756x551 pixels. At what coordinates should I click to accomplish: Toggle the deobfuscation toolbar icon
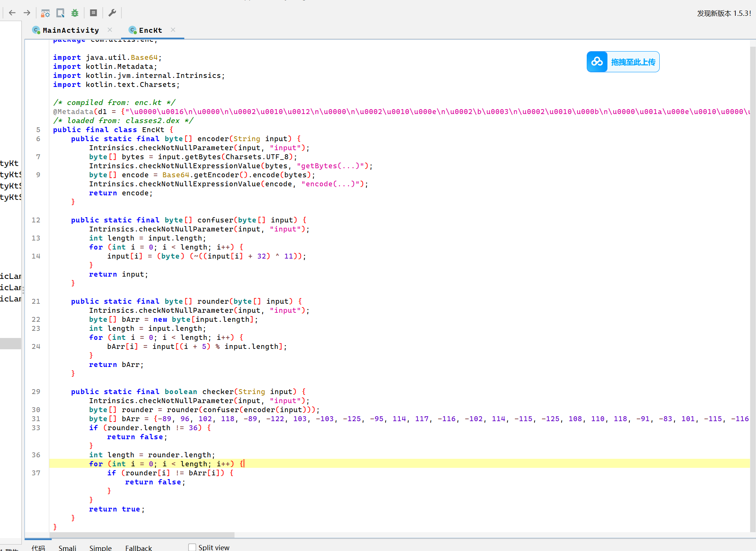coord(46,13)
